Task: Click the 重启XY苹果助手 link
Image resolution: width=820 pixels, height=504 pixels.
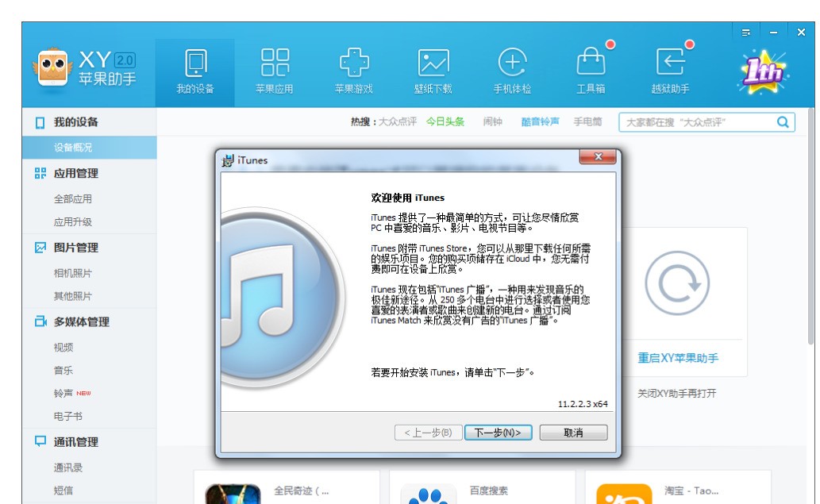Action: click(x=678, y=358)
